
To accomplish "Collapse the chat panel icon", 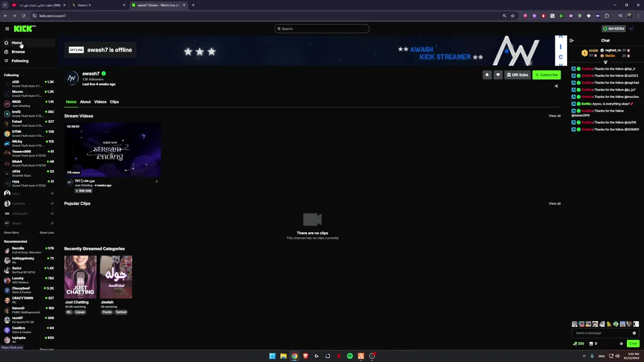I will 571,41.
